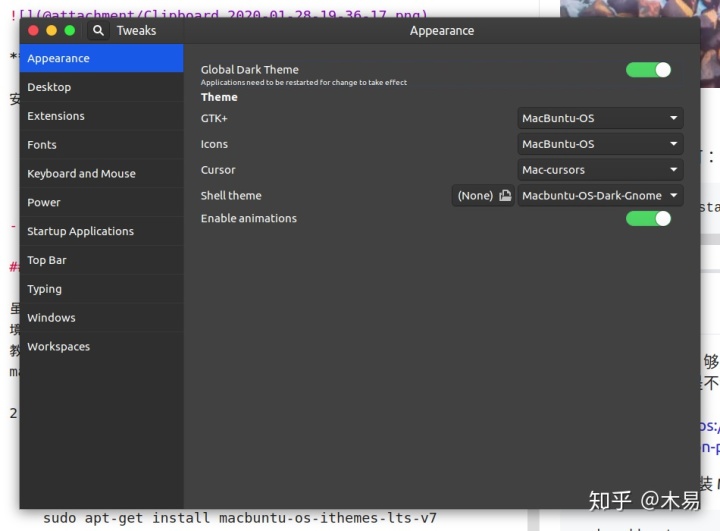Click the Theme section heading
This screenshot has height=531, width=720.
coord(219,97)
